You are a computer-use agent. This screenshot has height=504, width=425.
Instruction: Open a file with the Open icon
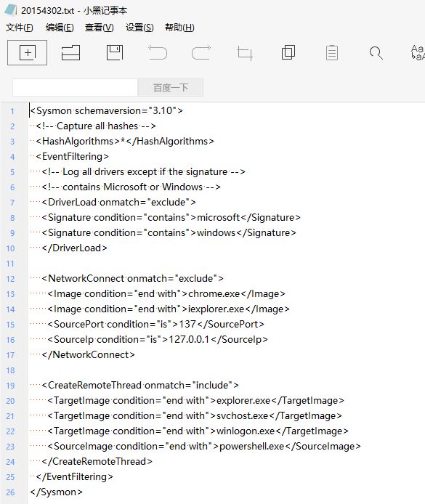point(70,53)
